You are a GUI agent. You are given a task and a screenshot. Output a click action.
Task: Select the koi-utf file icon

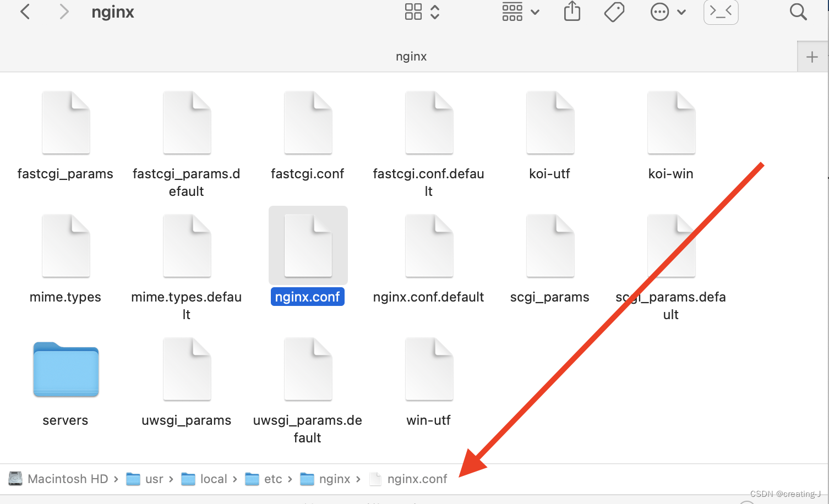tap(550, 123)
